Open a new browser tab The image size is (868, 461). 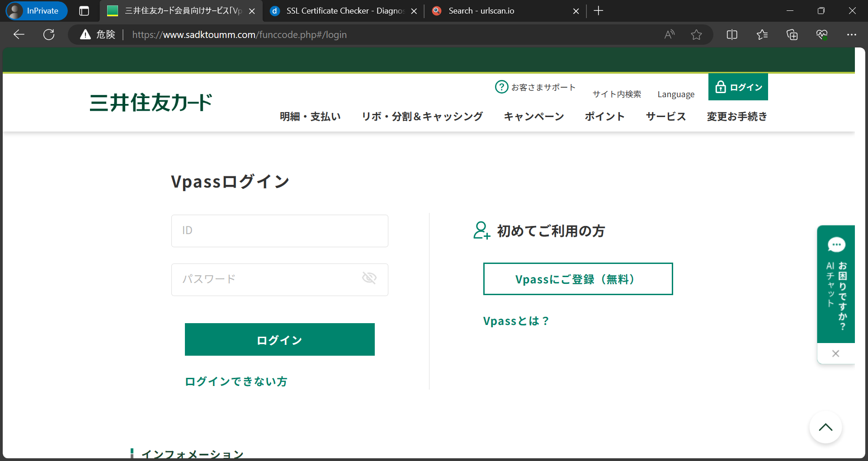[598, 11]
